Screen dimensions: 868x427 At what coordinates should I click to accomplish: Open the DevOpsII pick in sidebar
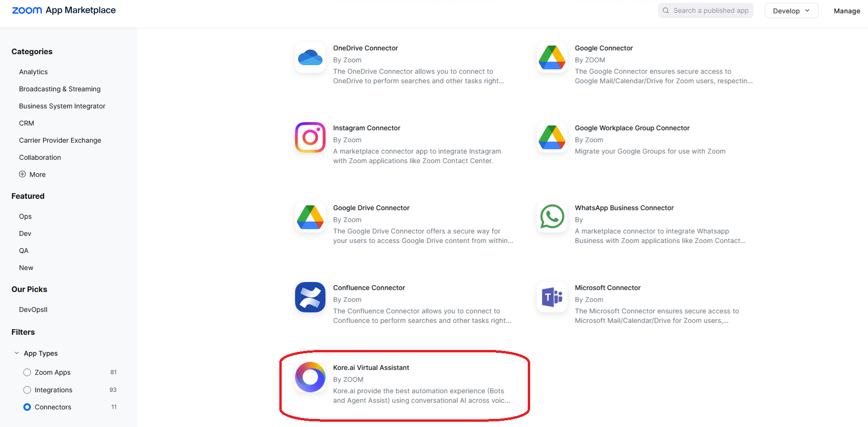pyautogui.click(x=33, y=310)
